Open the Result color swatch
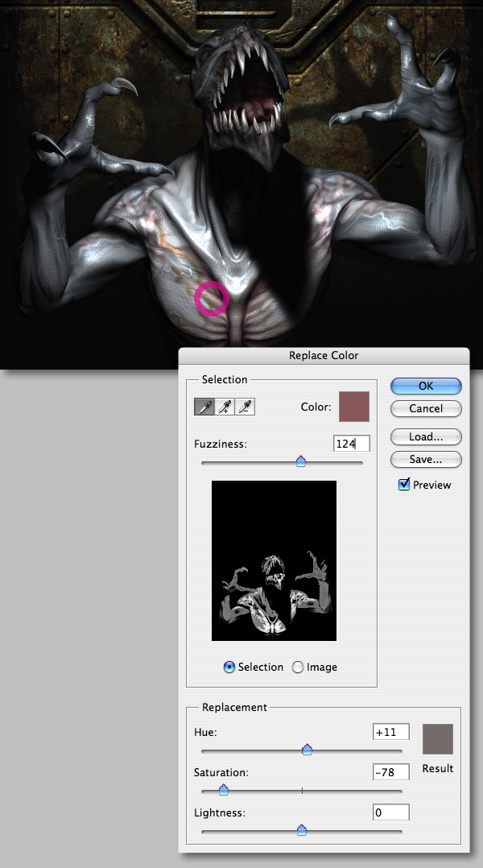 pyautogui.click(x=438, y=739)
